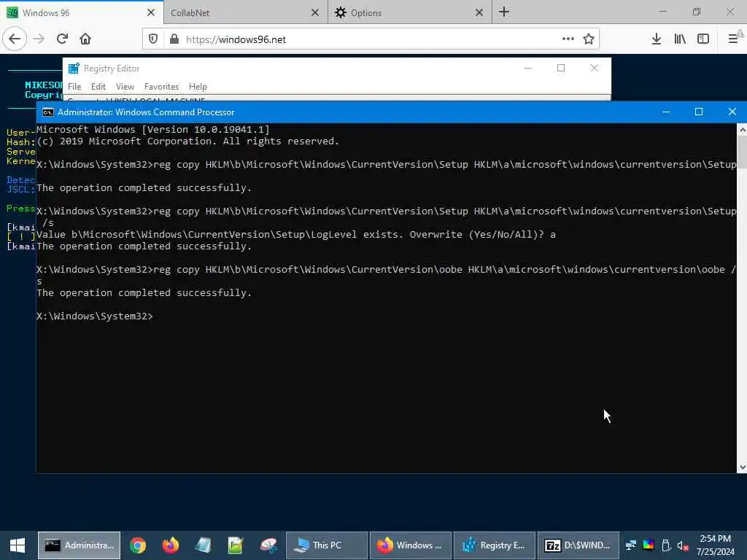
Task: Toggle the Firefox sidebar
Action: 703,39
